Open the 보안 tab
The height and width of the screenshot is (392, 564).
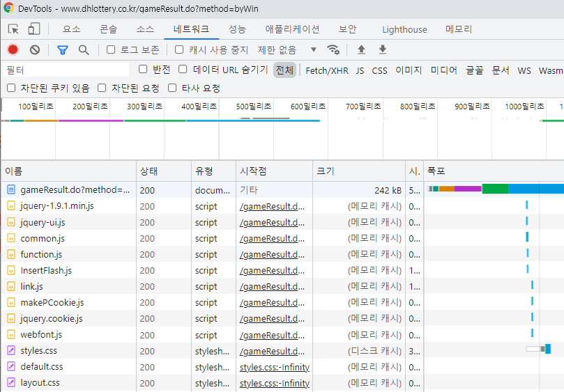[x=347, y=29]
